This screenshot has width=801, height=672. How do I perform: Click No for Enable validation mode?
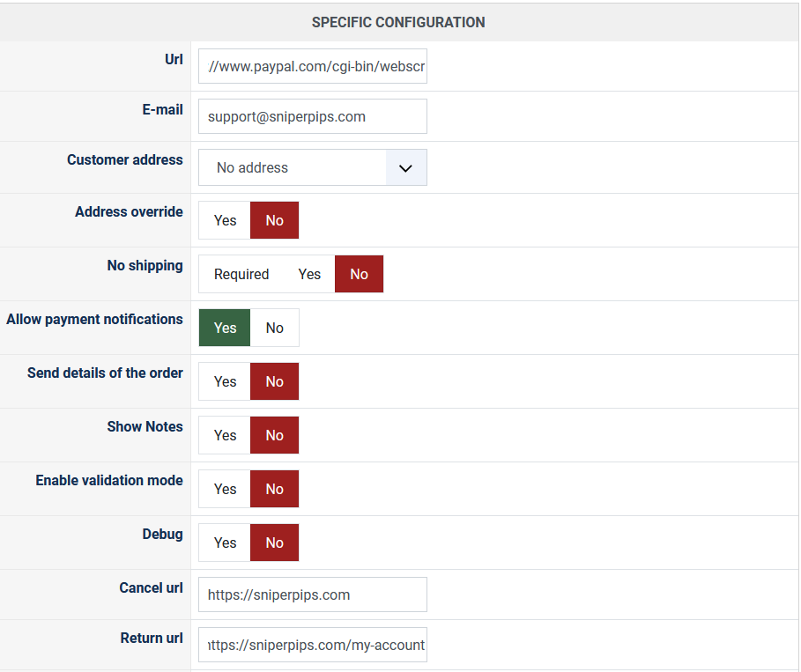point(274,489)
